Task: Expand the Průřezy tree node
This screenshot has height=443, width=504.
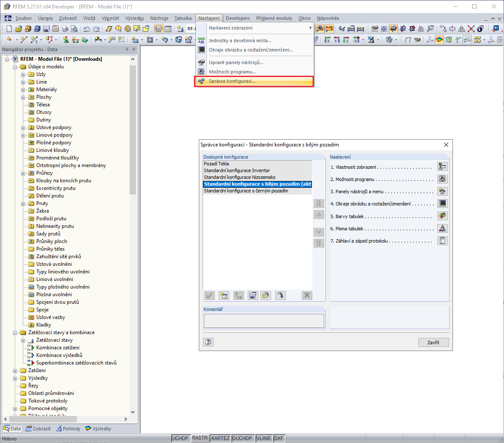Action: pos(23,173)
